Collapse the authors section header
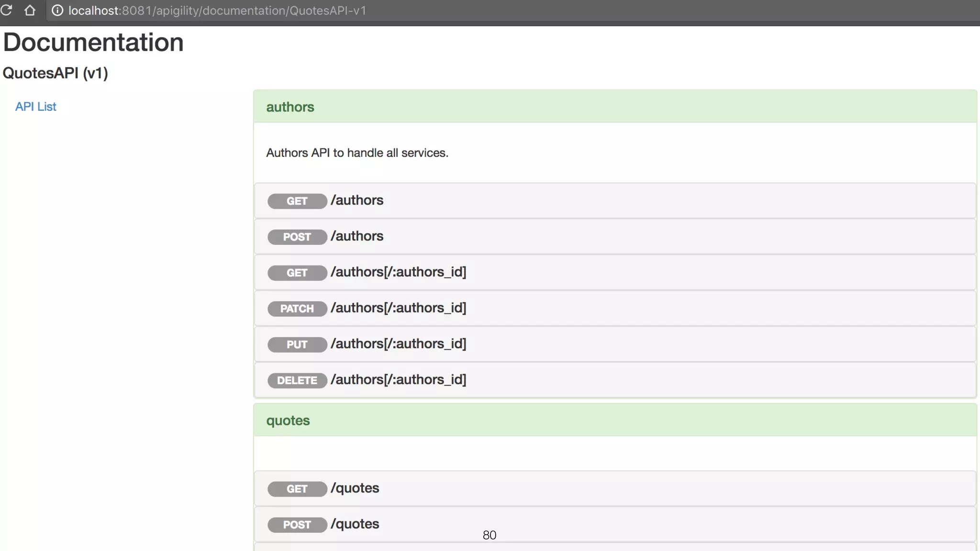 click(290, 107)
